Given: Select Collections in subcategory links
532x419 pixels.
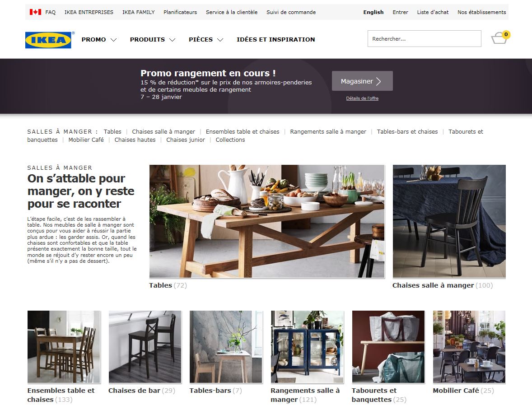Looking at the screenshot, I should (x=230, y=140).
